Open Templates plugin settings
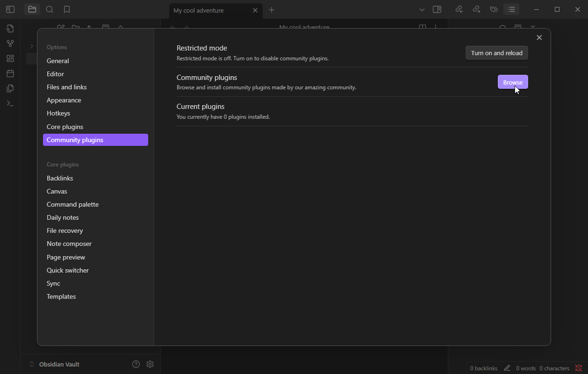Viewport: 588px width, 374px height. click(x=95, y=296)
